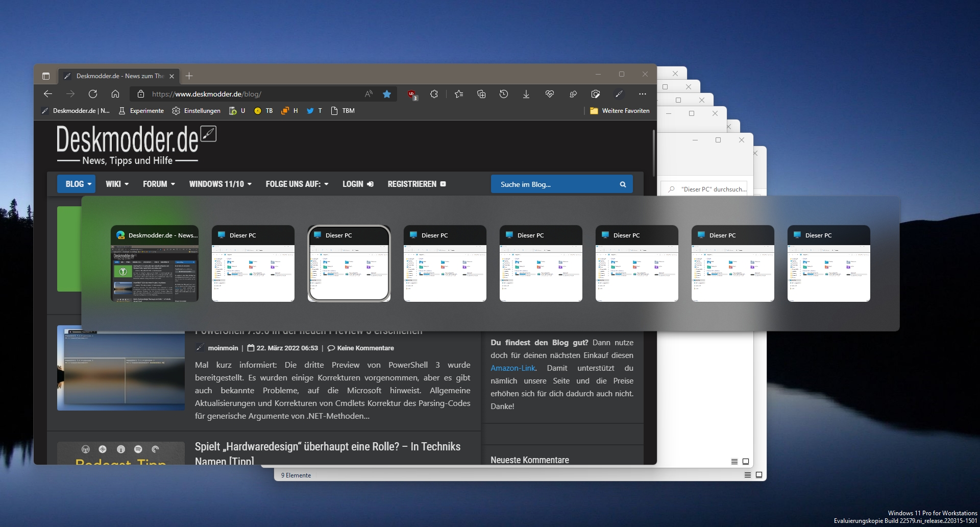Open the Spielt Hardwaredesign article headline

pos(328,453)
